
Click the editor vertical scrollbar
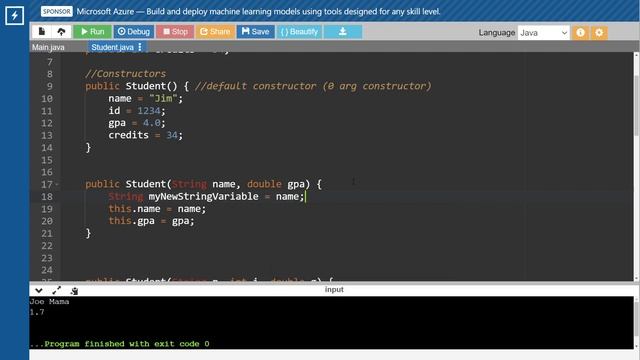click(636, 106)
